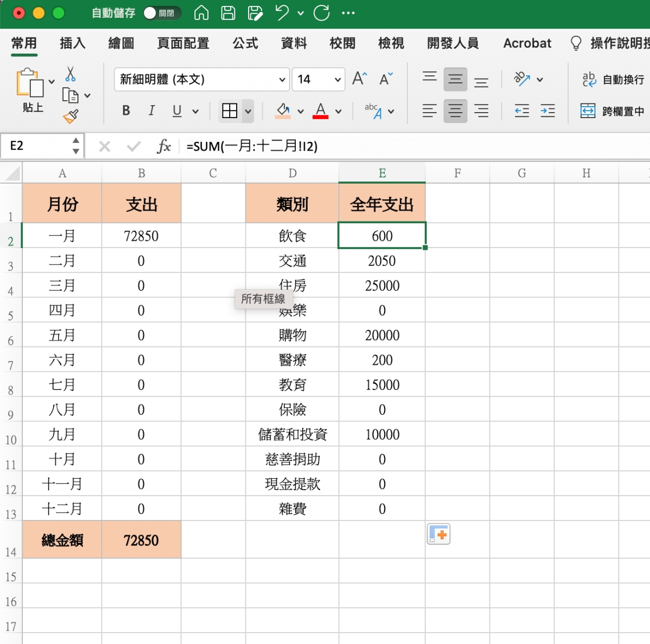650x644 pixels.
Task: Apply the red font color swatch
Action: (321, 111)
